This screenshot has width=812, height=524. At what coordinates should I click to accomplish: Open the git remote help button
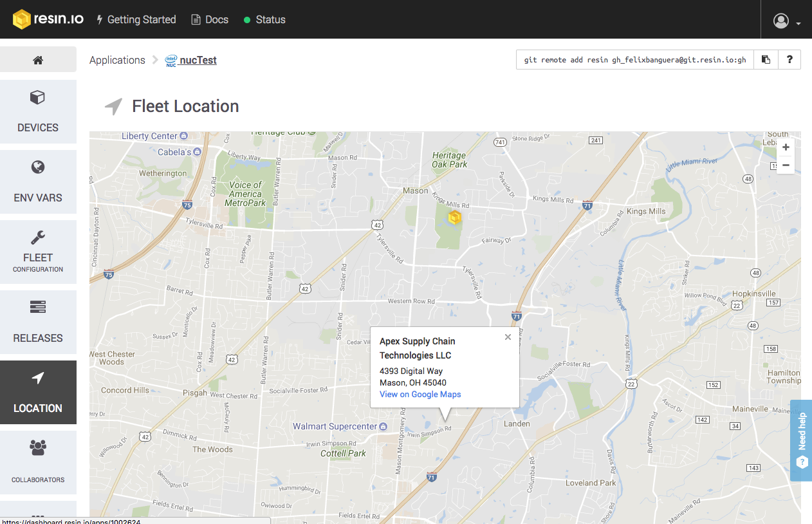point(789,60)
